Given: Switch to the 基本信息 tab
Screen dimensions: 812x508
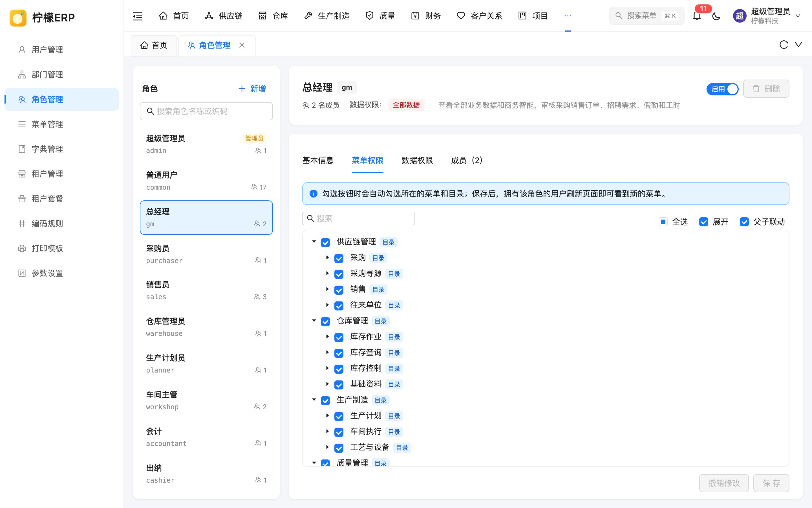Looking at the screenshot, I should tap(318, 160).
